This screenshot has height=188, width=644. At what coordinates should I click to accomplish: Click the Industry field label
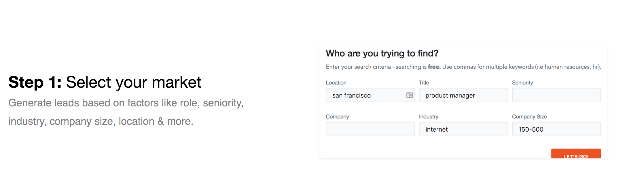[x=428, y=117]
